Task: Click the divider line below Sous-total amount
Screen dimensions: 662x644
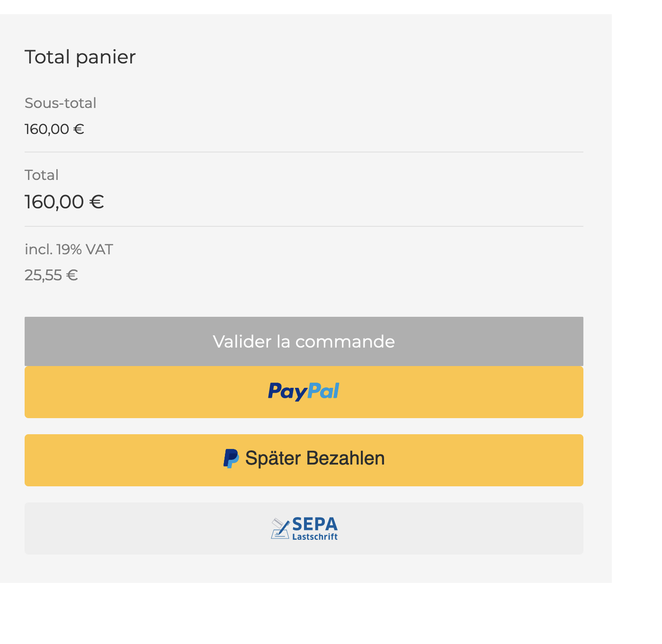Action: pos(304,152)
